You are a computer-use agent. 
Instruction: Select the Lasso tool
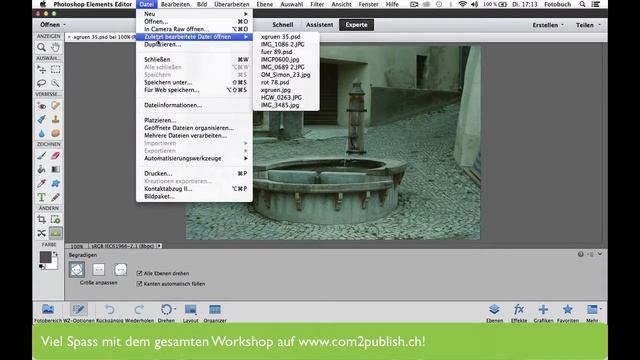(41, 83)
